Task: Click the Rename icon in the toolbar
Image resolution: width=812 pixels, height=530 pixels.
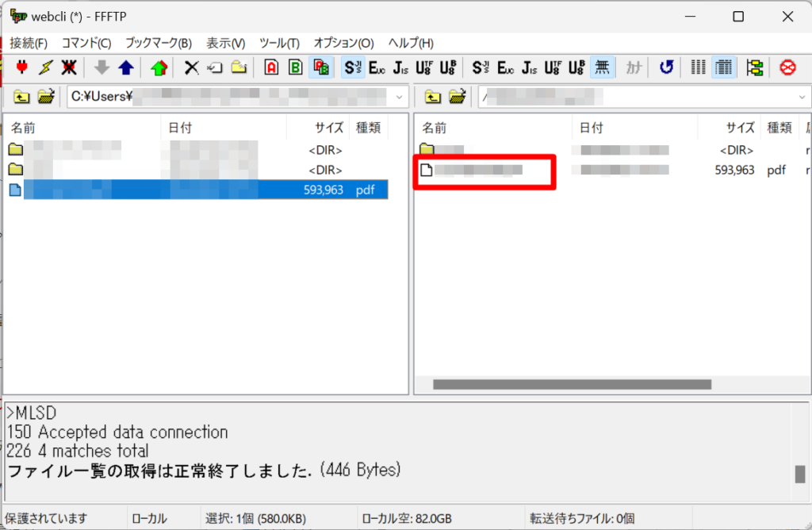Action: pos(215,67)
